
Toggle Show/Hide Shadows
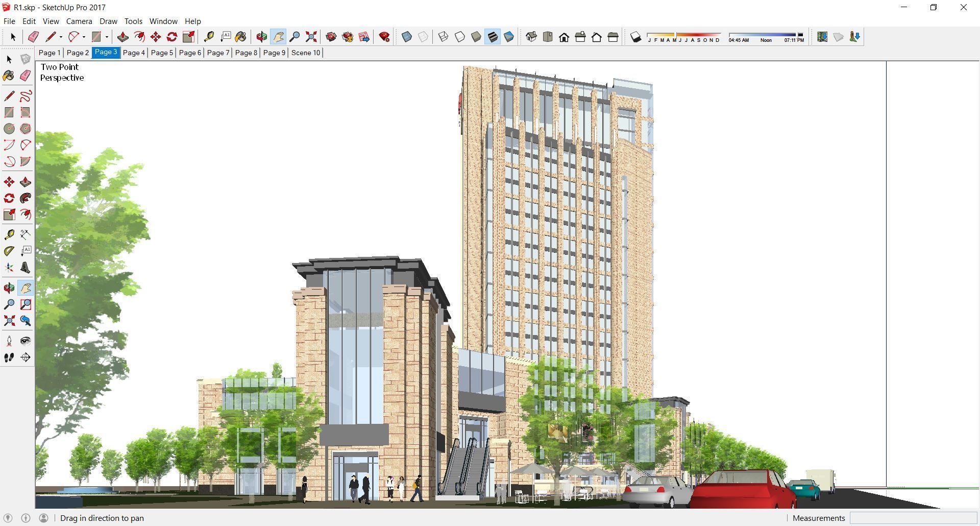(x=635, y=37)
